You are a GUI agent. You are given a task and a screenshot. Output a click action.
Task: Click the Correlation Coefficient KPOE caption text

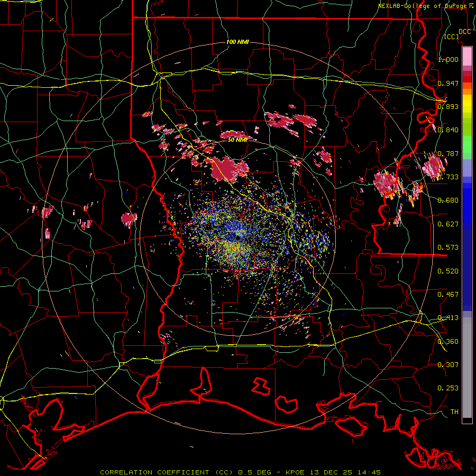[x=240, y=472]
